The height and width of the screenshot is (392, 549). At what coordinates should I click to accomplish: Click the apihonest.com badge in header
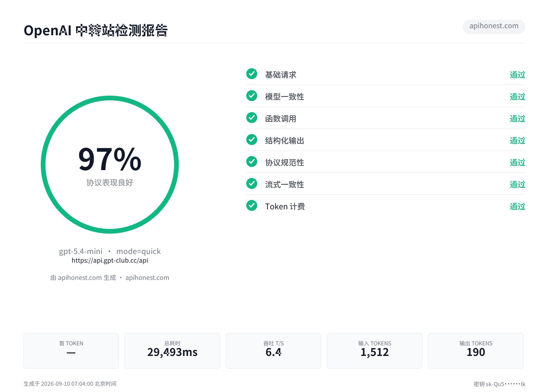[x=494, y=26]
